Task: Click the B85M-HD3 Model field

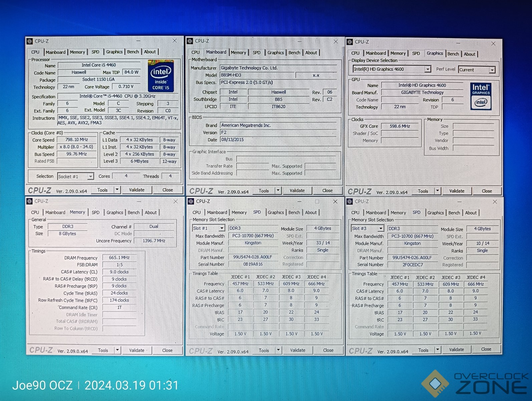Action: point(257,75)
